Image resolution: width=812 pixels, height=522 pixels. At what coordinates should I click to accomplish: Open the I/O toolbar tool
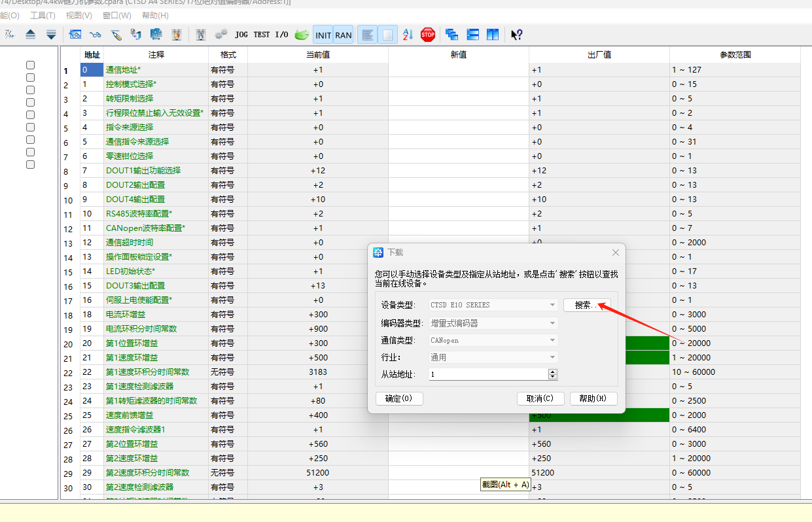(281, 35)
